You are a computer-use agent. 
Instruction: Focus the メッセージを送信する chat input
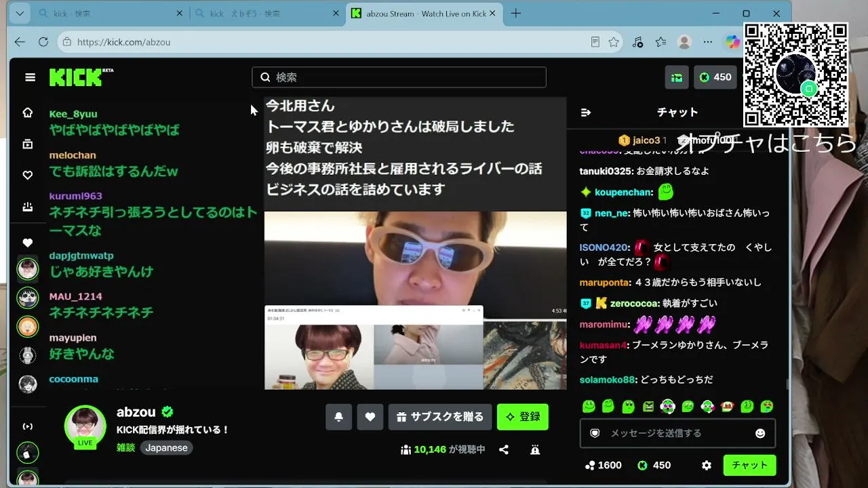[x=677, y=433]
